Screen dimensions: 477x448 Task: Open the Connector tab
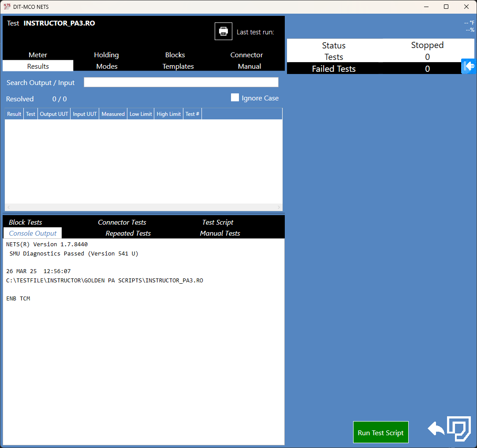coord(247,55)
